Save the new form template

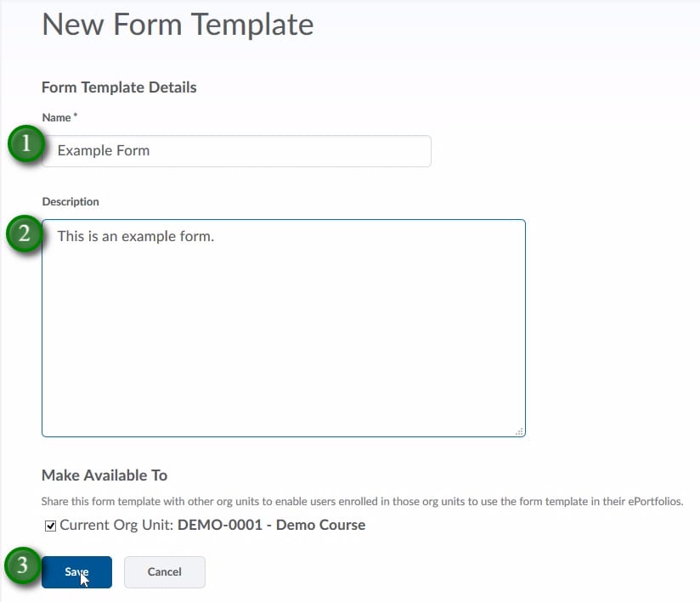click(76, 572)
